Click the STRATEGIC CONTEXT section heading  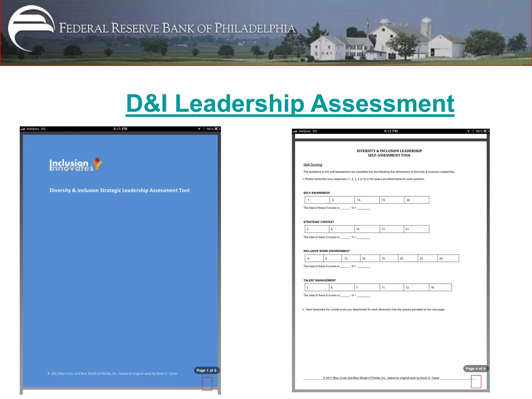click(x=319, y=222)
